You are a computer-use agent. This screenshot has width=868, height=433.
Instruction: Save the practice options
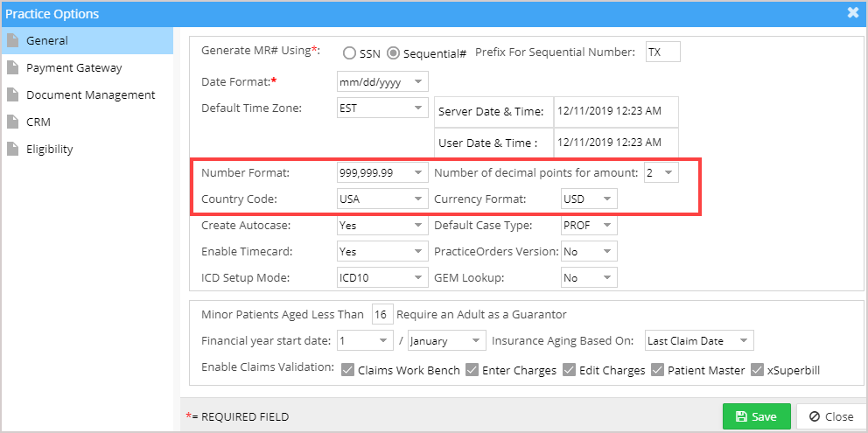[757, 416]
